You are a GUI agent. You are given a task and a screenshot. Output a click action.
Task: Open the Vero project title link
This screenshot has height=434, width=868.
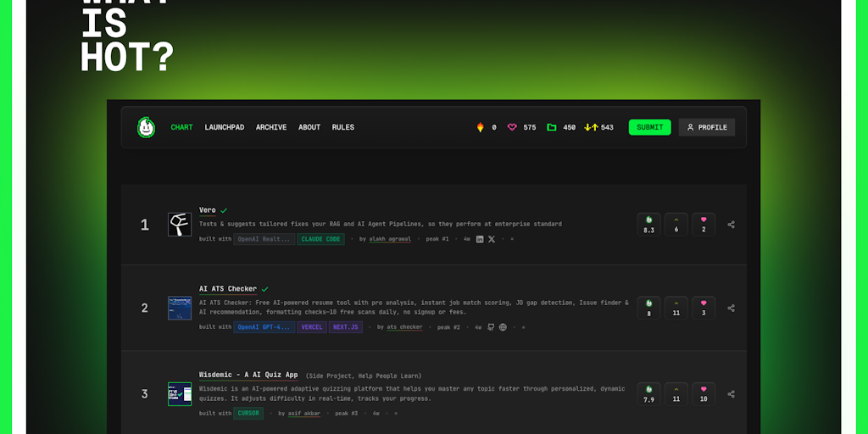pyautogui.click(x=208, y=210)
